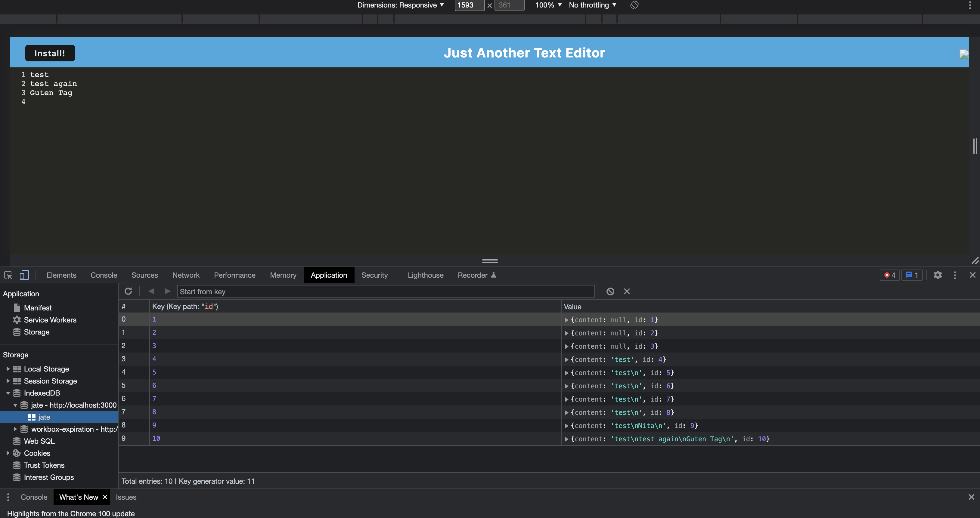Switch to the Network tab
The image size is (980, 518).
tap(186, 275)
